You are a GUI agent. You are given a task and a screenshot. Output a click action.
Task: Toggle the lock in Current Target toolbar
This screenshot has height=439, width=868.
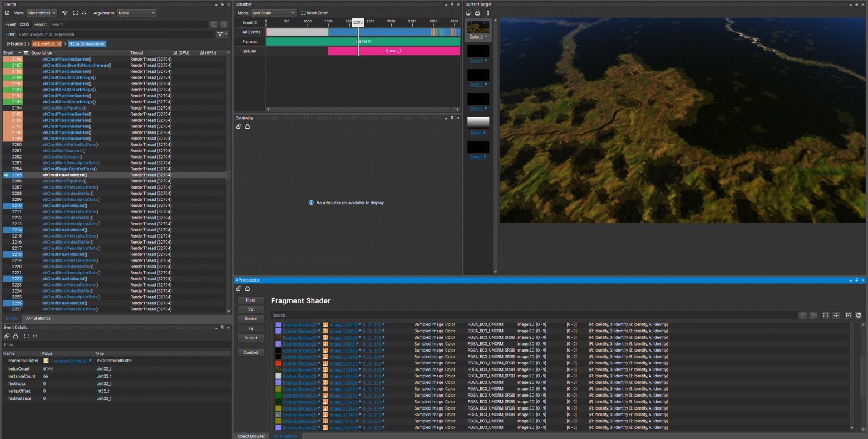pyautogui.click(x=477, y=13)
